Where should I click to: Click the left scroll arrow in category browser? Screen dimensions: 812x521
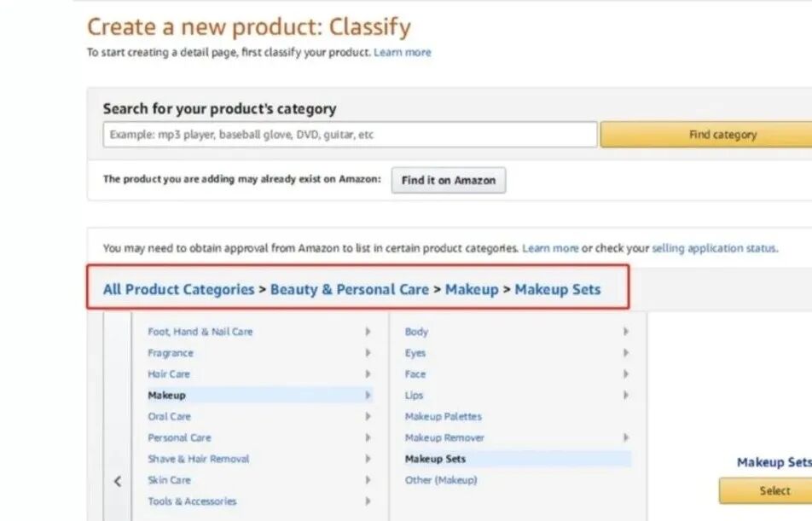pos(118,481)
